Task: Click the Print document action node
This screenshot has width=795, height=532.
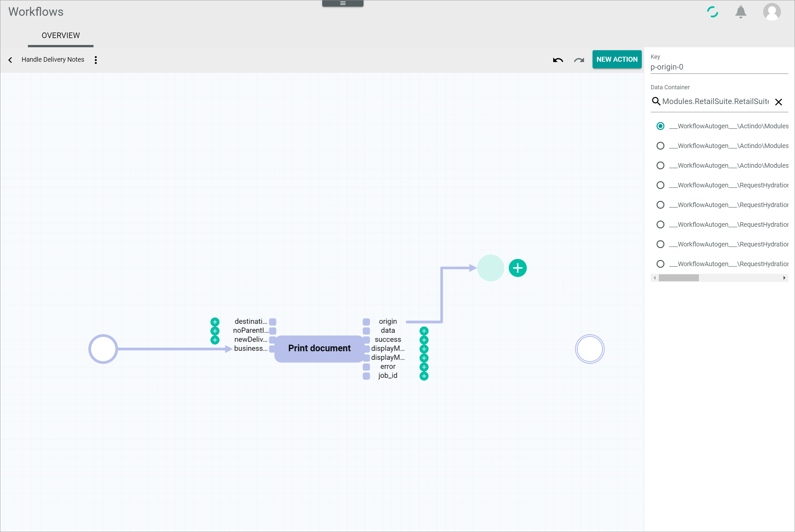Action: 319,349
